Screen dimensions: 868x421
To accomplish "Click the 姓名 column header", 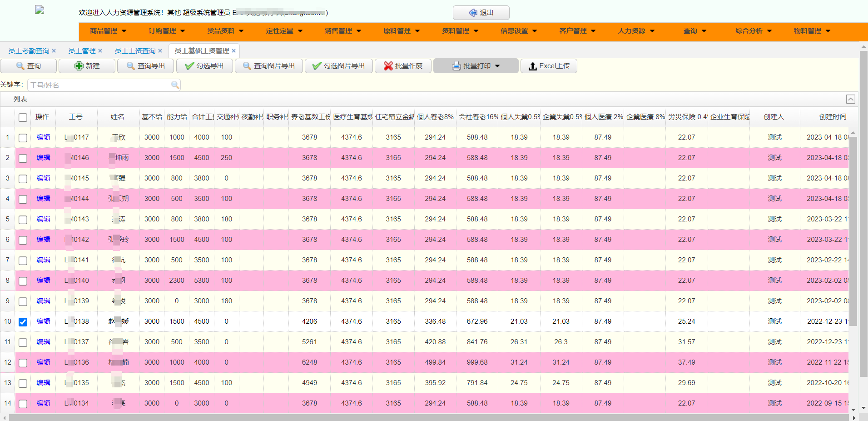I will point(118,117).
